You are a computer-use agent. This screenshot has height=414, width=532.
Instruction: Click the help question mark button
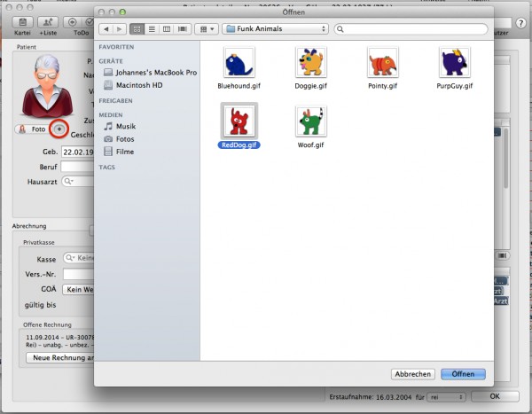520,23
